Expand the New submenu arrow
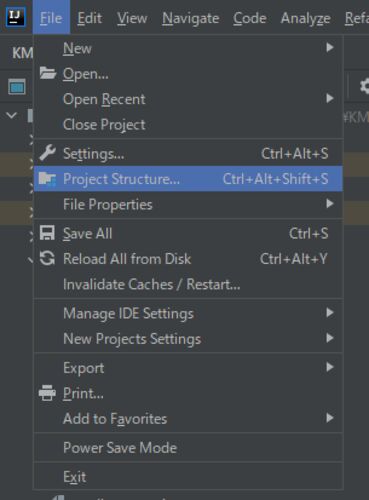 330,48
